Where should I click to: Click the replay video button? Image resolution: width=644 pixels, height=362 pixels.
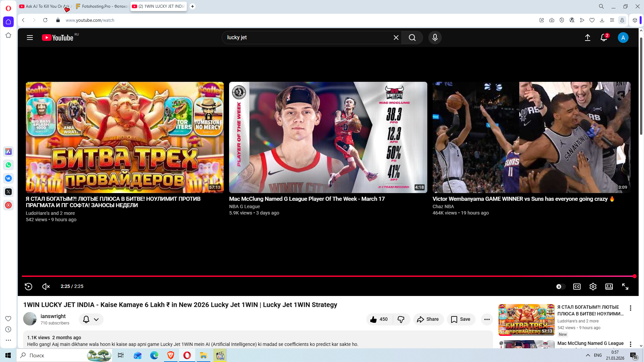[29, 287]
